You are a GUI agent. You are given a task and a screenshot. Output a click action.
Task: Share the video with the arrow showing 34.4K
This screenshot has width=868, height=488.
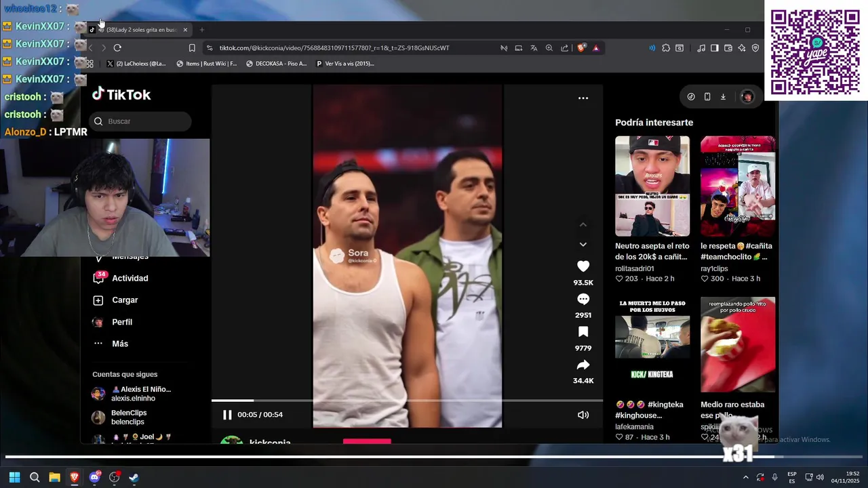point(583,365)
